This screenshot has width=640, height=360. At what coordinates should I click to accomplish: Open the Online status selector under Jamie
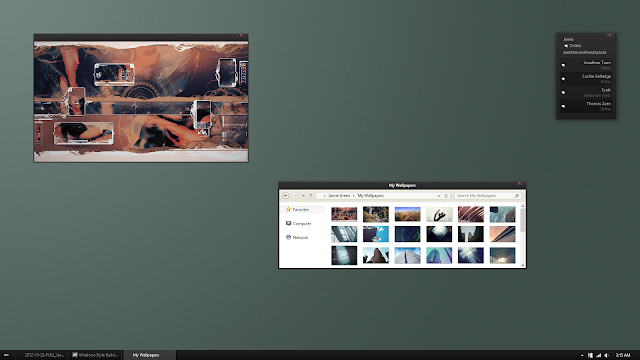573,46
